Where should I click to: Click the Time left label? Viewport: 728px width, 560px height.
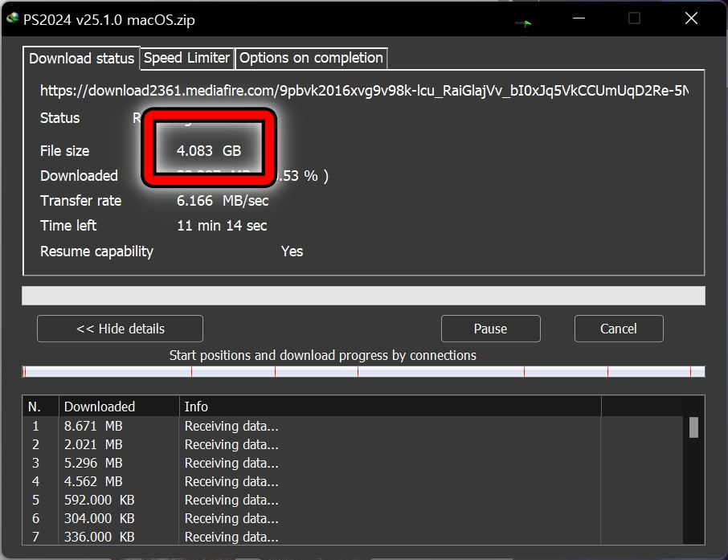(x=68, y=226)
